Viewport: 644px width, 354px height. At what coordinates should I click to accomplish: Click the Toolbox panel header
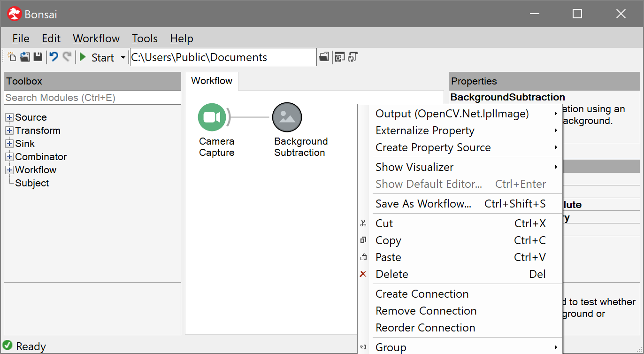(92, 81)
